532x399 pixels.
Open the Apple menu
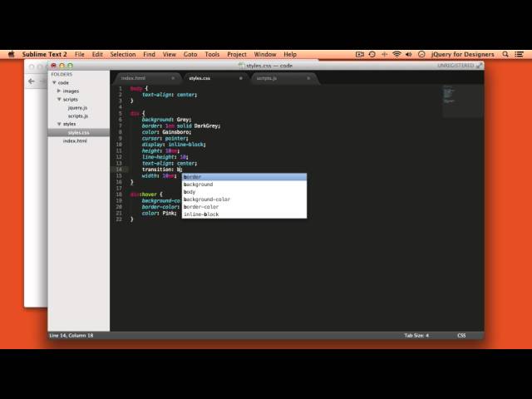[x=12, y=54]
